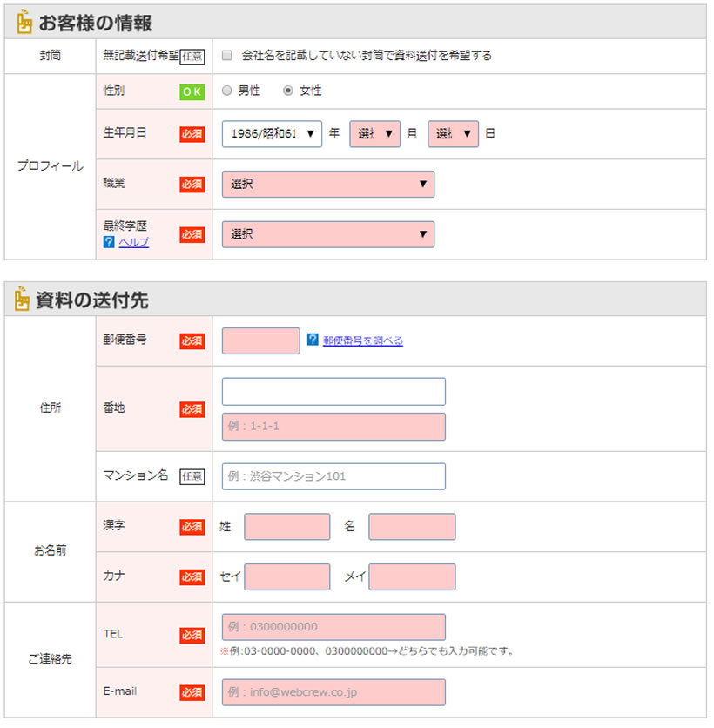The height and width of the screenshot is (728, 714).
Task: Select the 女性 radio button
Action: [288, 91]
